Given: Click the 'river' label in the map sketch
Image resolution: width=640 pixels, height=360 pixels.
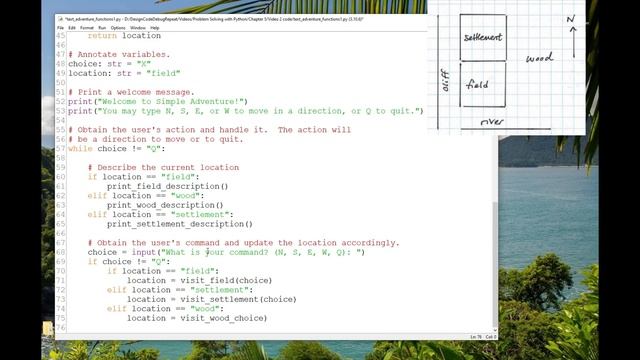Looking at the screenshot, I should [492, 122].
